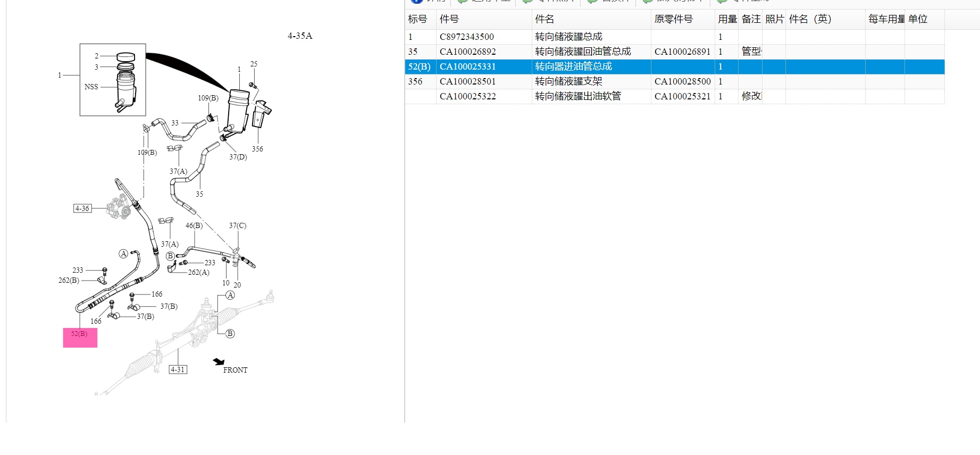Click the 356 bracket callout in diagram

pyautogui.click(x=257, y=149)
